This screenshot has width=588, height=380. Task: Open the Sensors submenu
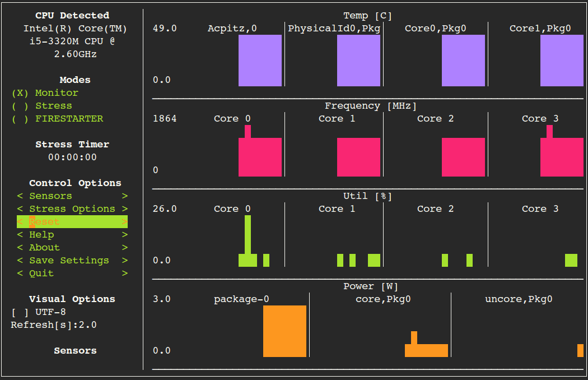pyautogui.click(x=50, y=196)
